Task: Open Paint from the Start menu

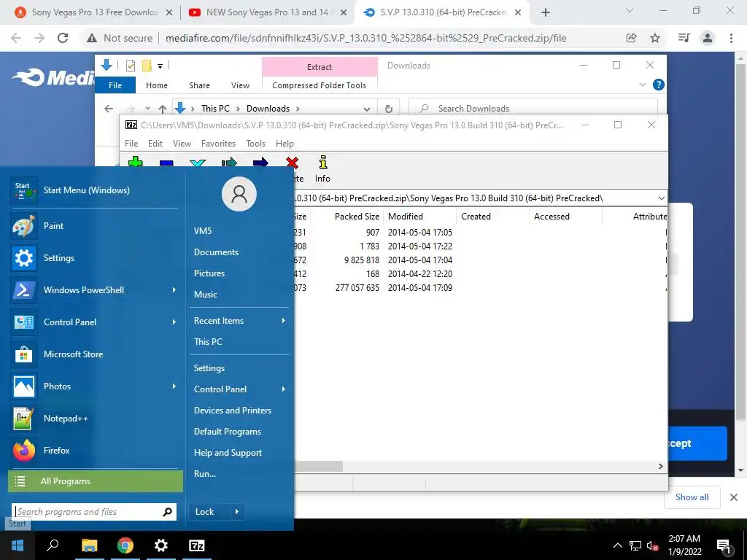Action: (96, 226)
